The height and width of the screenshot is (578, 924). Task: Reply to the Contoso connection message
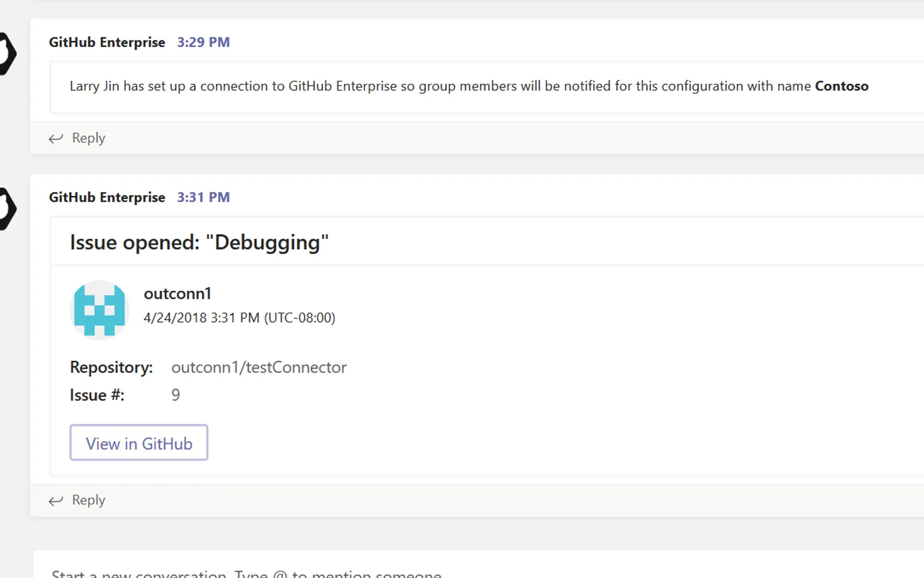click(88, 138)
